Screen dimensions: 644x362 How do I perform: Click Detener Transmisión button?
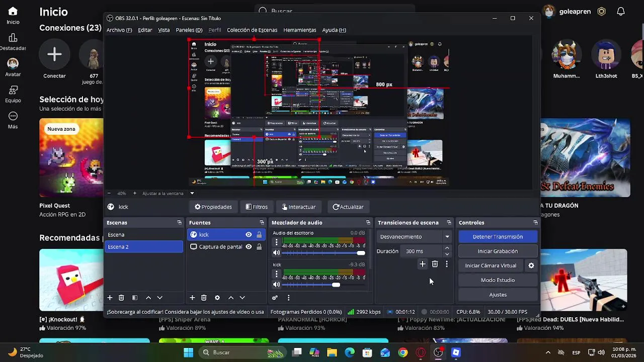498,236
